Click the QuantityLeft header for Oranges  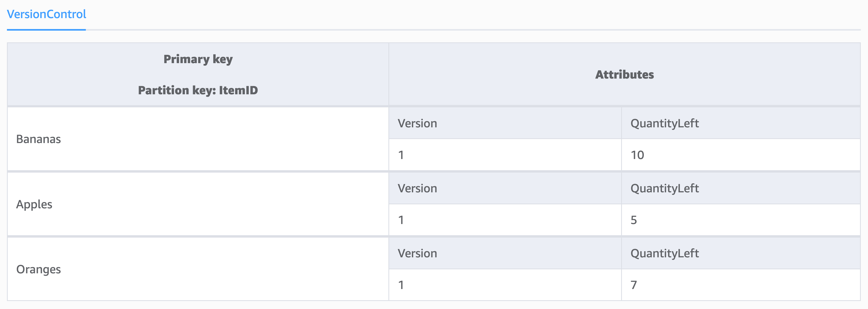(x=665, y=253)
